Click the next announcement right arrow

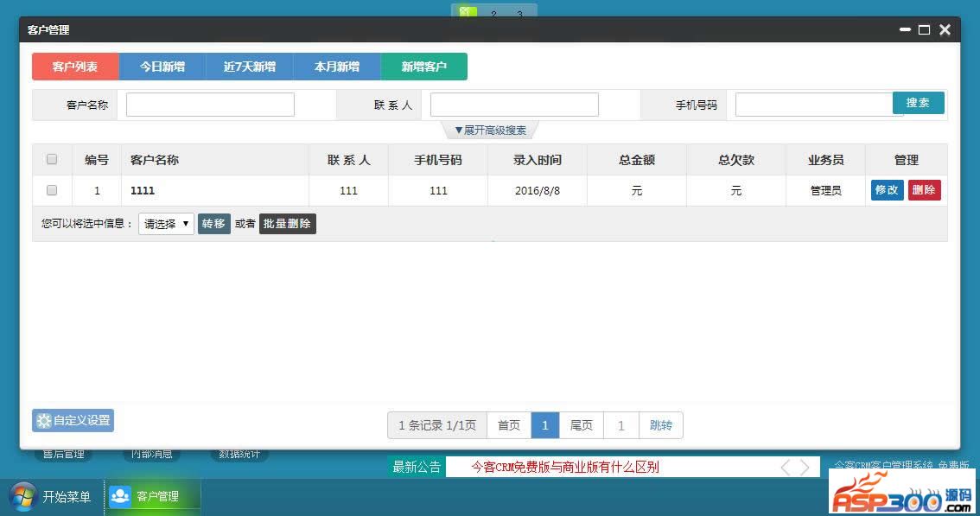coord(805,468)
